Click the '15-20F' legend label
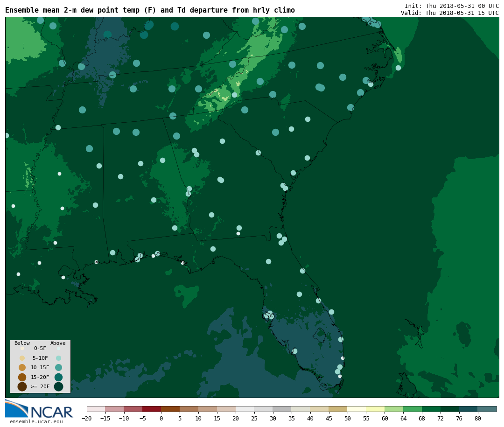 (40, 377)
